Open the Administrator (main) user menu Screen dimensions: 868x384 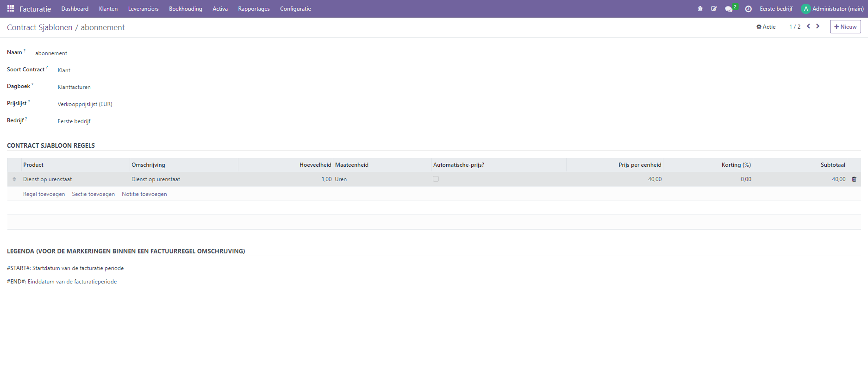click(832, 9)
